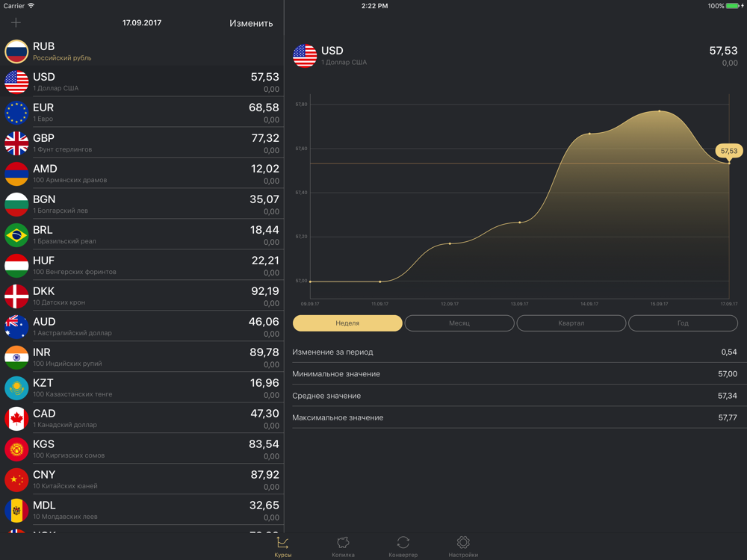Click the Hungarian flag icon for HUF

pos(16,266)
